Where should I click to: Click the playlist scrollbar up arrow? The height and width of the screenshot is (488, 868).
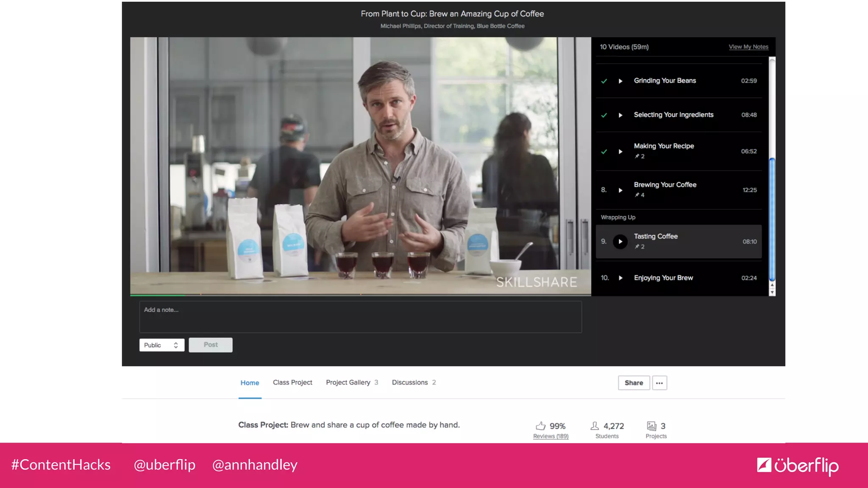point(772,286)
